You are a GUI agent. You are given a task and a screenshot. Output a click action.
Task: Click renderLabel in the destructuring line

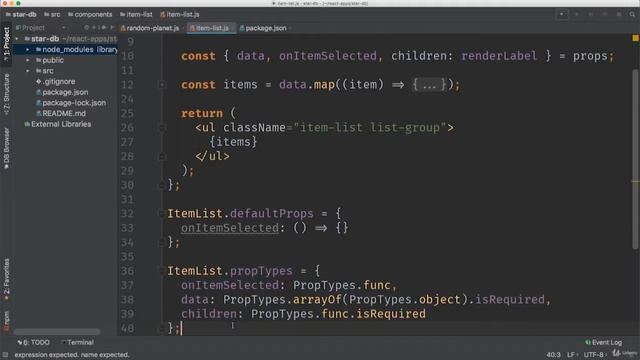point(499,56)
